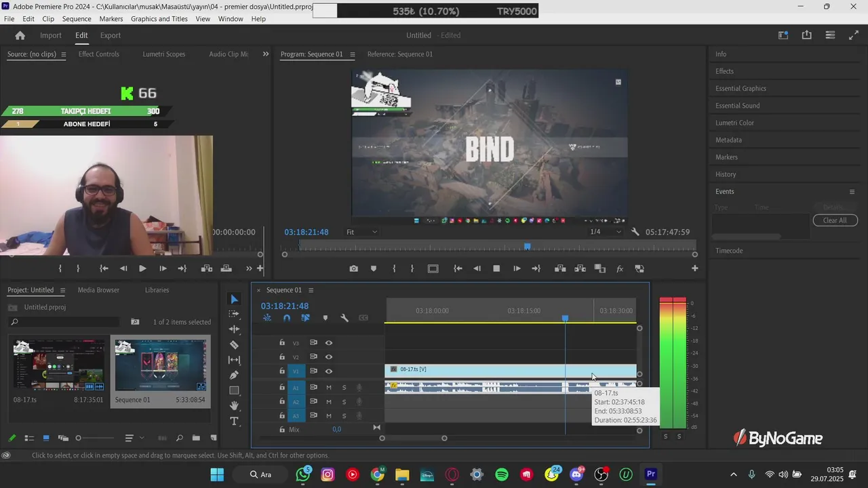Click New Bin folder icon in Project panel

click(x=196, y=438)
